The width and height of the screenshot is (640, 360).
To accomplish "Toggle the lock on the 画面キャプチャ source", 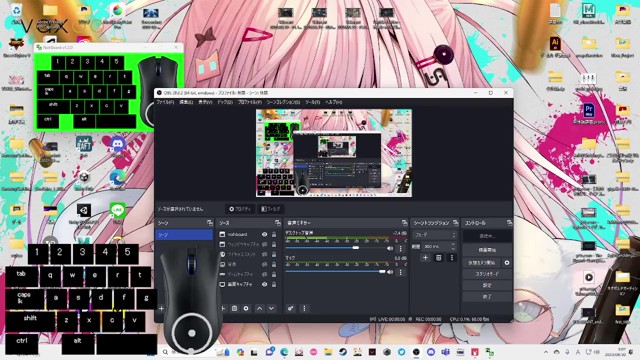I will (274, 284).
